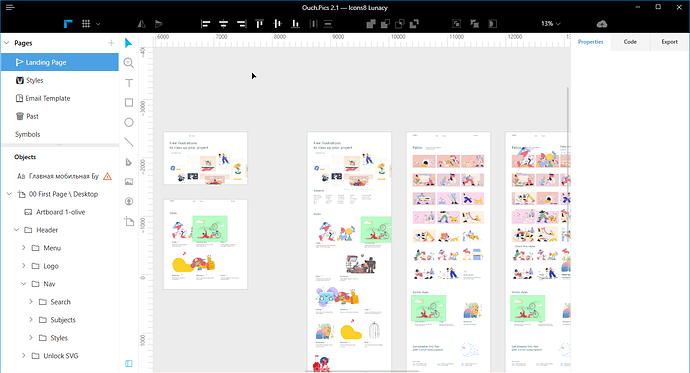This screenshot has height=373, width=690.
Task: Expand the Unlock SVG folder
Action: [x=23, y=356]
